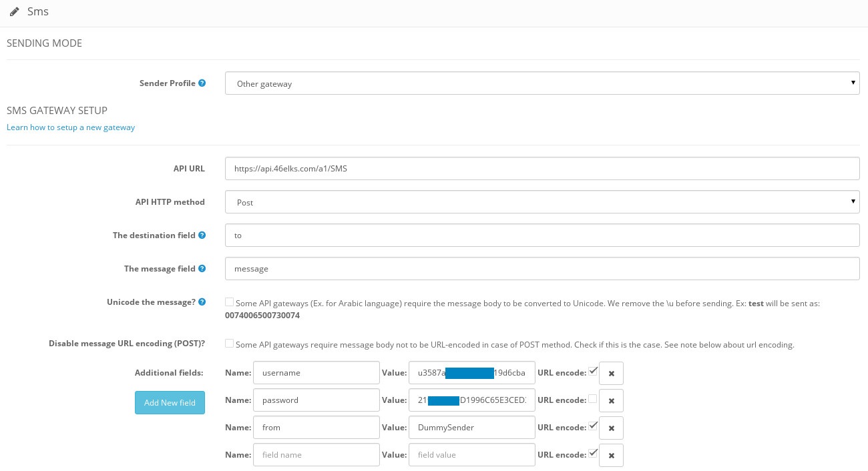The image size is (868, 471).
Task: Check Disable message URL encoding option
Action: [230, 344]
